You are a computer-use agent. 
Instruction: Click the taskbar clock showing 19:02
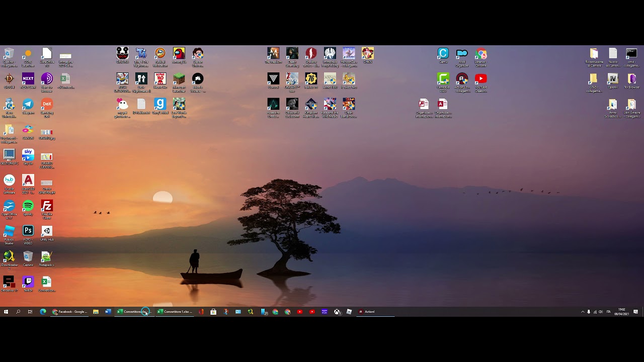coord(622,312)
